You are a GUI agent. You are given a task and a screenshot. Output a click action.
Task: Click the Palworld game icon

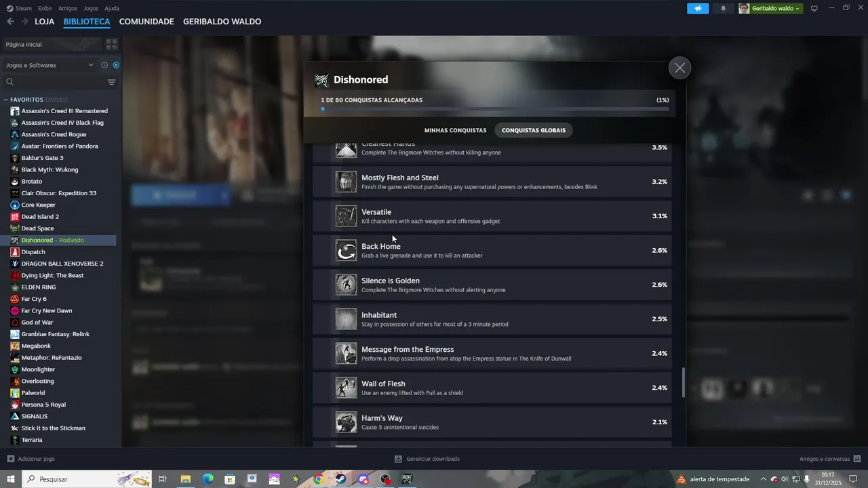tap(15, 393)
